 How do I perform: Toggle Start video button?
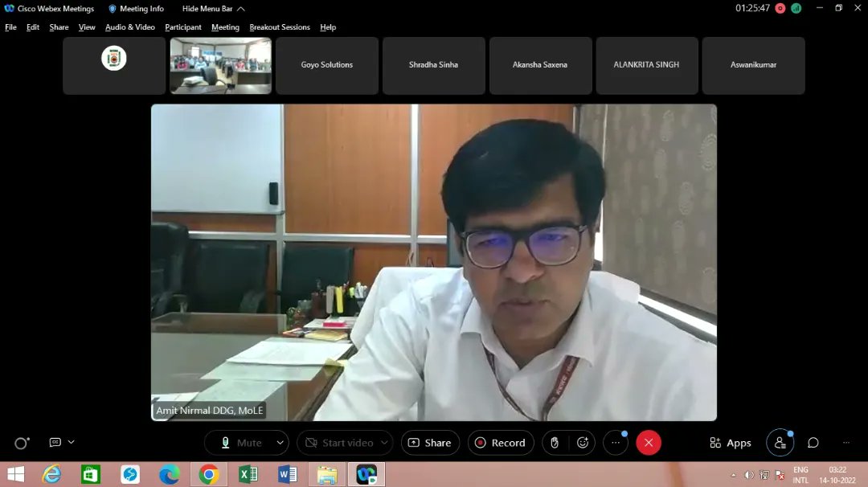click(x=339, y=443)
